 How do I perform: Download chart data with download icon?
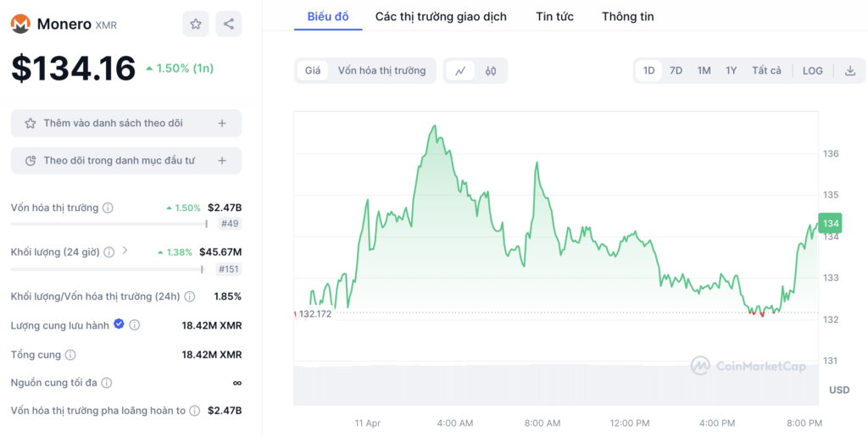click(849, 71)
